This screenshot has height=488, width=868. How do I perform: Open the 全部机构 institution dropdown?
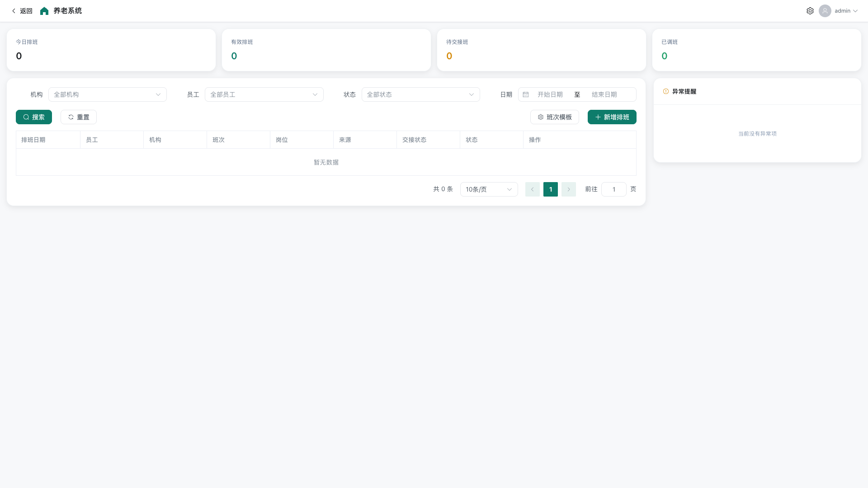point(108,94)
